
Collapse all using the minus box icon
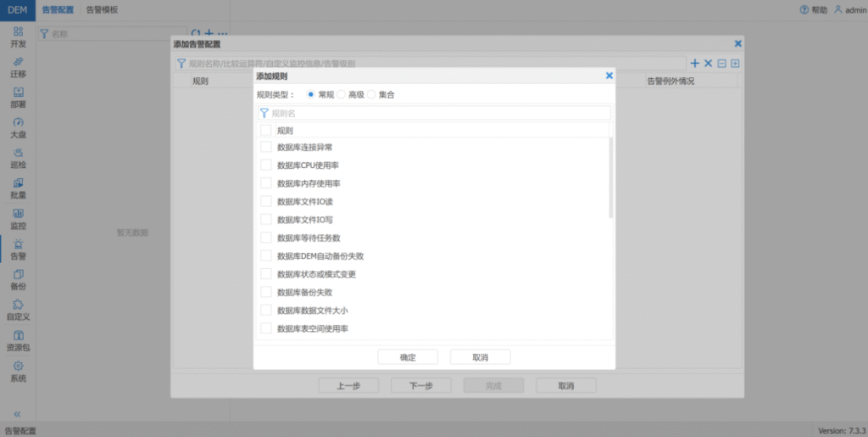tap(721, 64)
